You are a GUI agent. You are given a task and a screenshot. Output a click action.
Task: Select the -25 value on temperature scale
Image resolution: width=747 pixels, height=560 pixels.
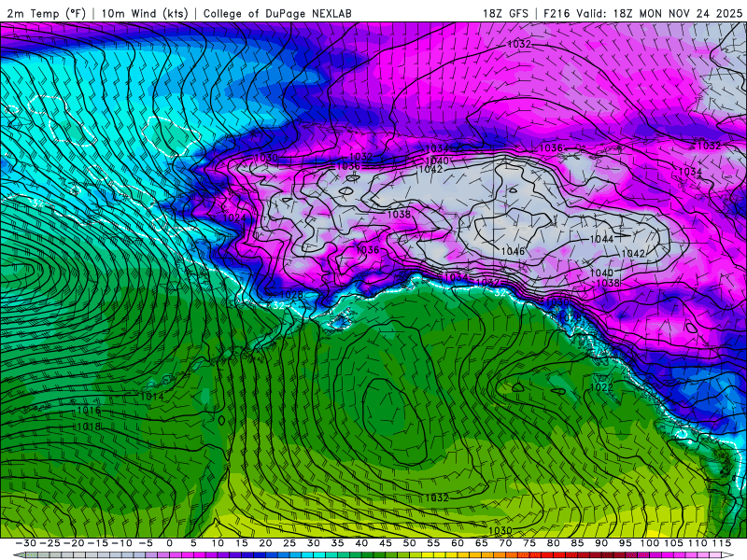(50, 543)
